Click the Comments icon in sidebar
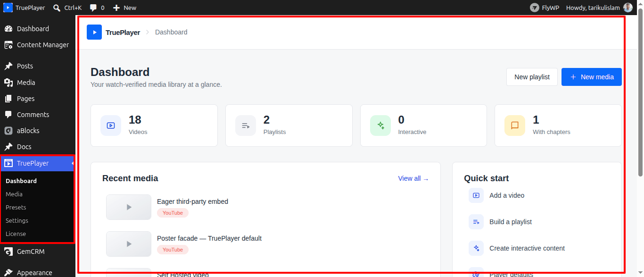This screenshot has width=644, height=277. click(x=8, y=115)
